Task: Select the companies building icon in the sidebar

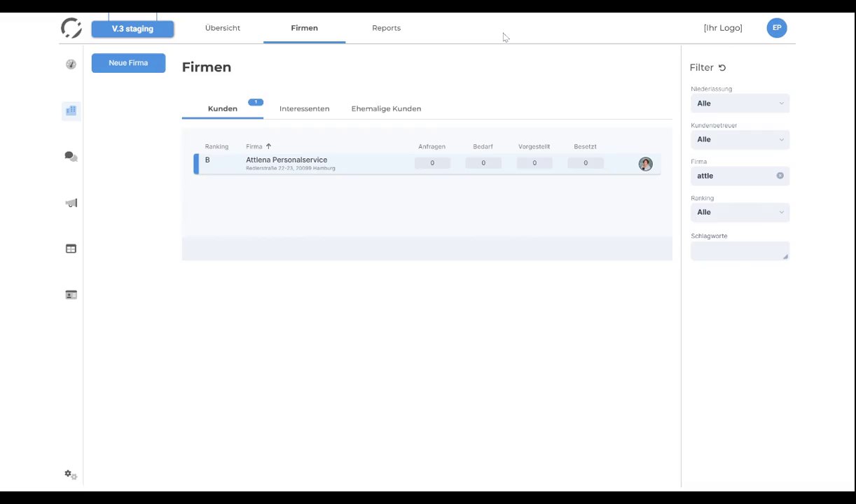Action: point(71,111)
